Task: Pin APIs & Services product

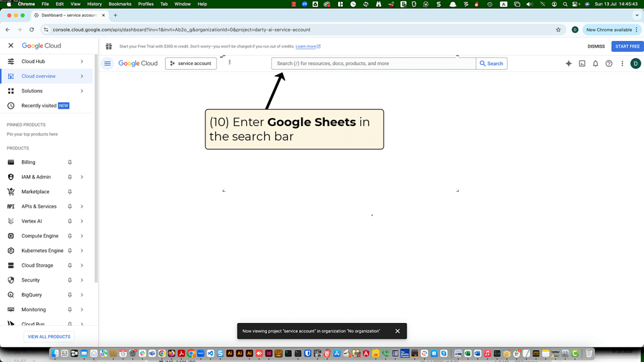Action: click(70, 206)
